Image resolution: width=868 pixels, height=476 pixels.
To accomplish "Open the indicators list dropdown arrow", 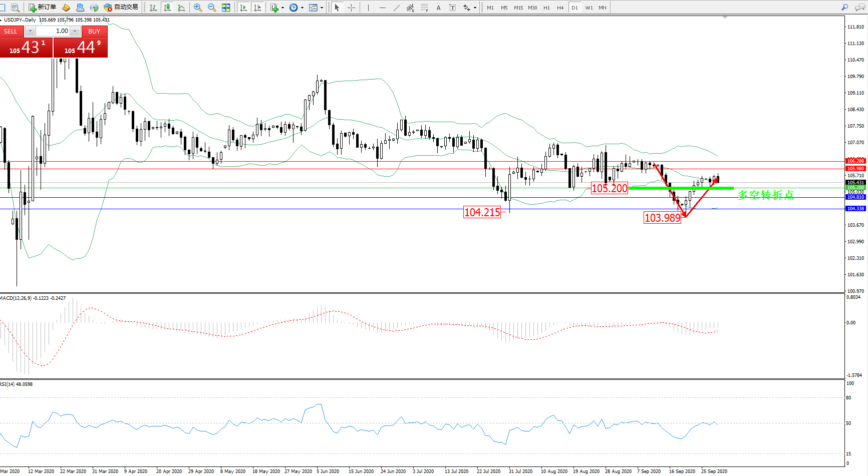I will coord(282,8).
